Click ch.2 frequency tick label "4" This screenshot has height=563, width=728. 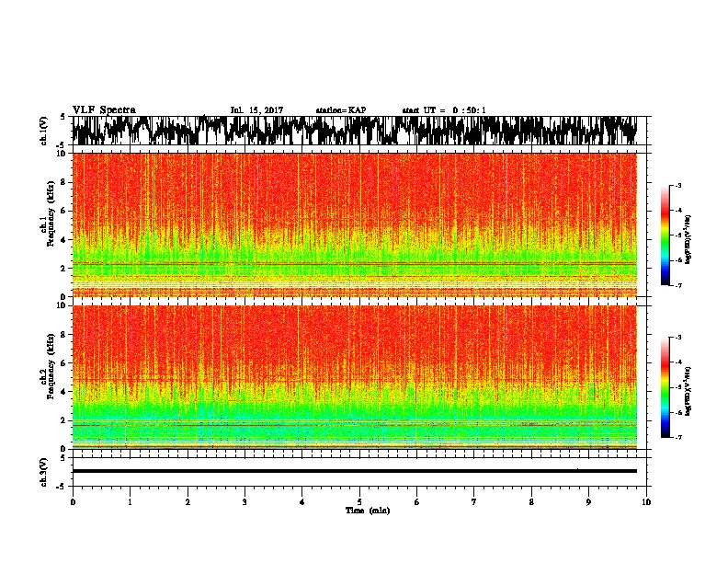pos(63,392)
